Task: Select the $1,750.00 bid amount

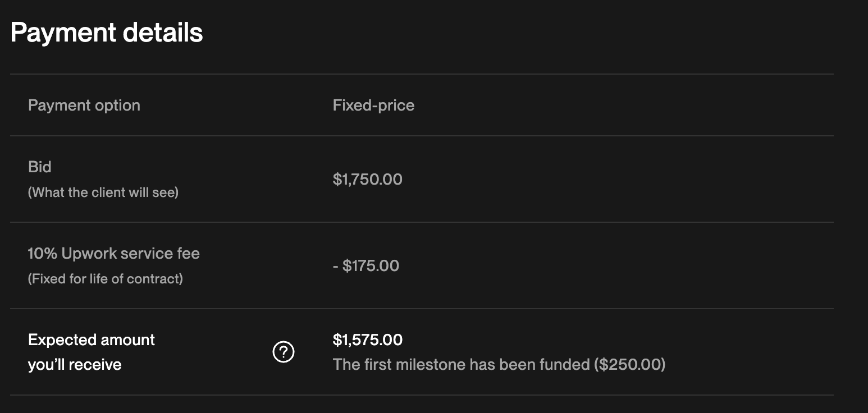Action: click(x=367, y=180)
